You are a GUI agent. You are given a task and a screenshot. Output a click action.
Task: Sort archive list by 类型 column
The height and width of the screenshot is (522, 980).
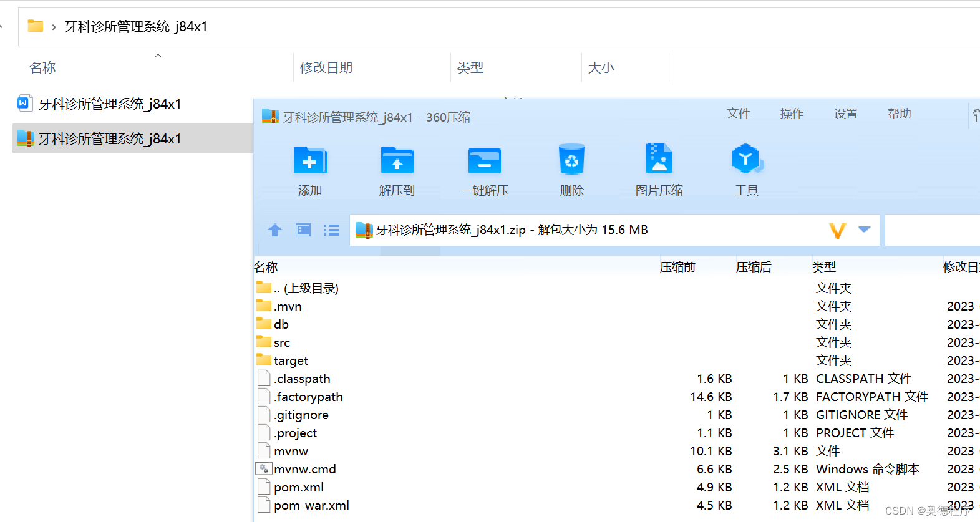[x=824, y=267]
